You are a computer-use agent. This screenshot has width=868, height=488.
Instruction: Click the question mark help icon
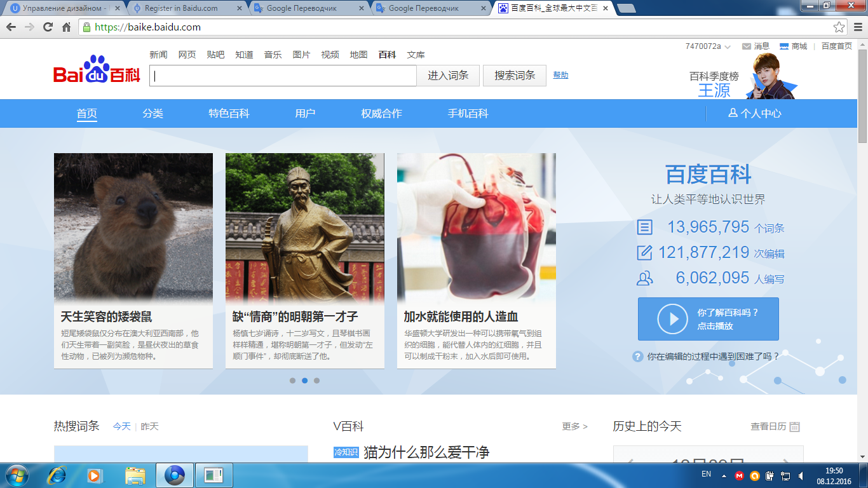click(x=638, y=356)
